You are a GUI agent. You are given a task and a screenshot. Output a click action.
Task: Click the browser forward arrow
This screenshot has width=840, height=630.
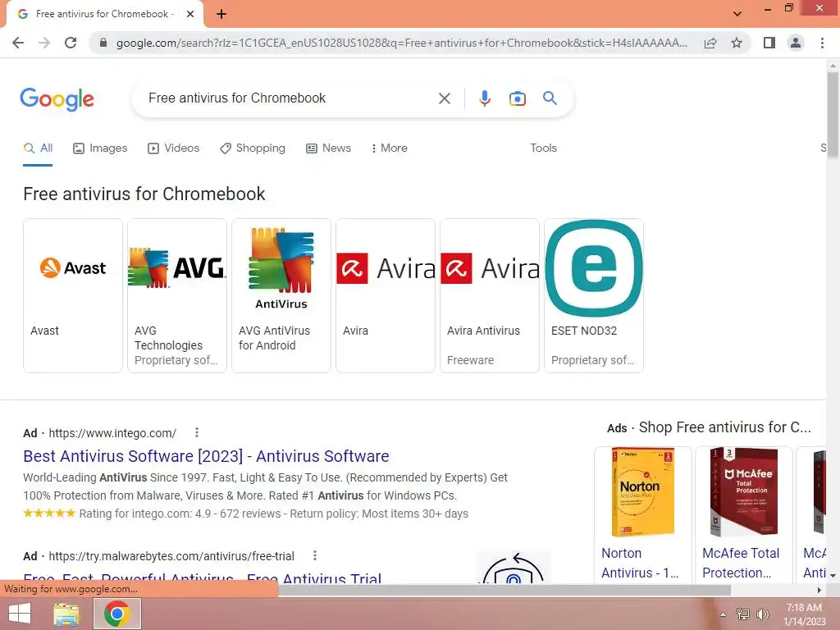point(44,43)
